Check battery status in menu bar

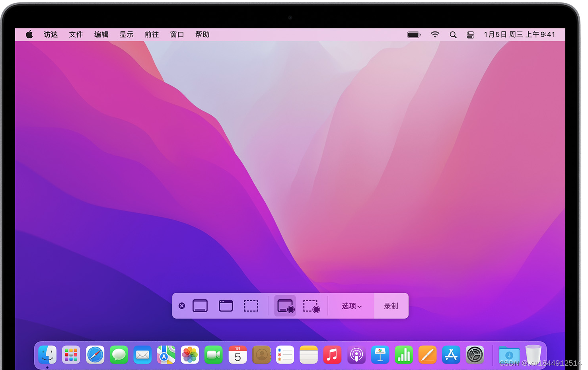tap(414, 35)
